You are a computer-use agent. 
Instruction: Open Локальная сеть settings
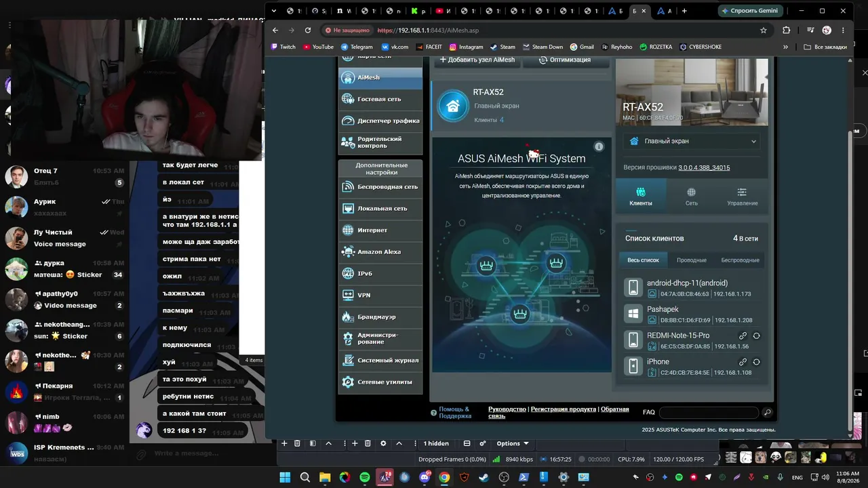[x=380, y=208]
